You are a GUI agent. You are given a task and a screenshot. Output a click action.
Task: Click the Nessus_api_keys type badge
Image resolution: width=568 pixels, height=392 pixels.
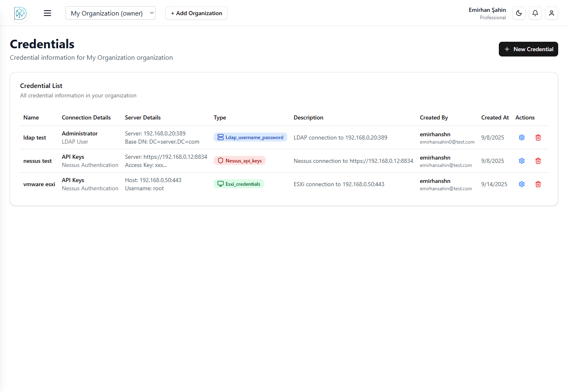coord(239,161)
